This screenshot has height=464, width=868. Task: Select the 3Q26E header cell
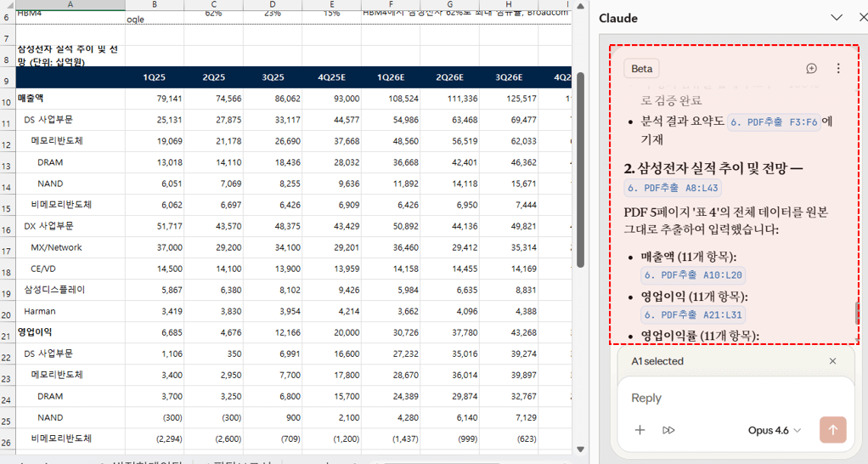pyautogui.click(x=509, y=77)
